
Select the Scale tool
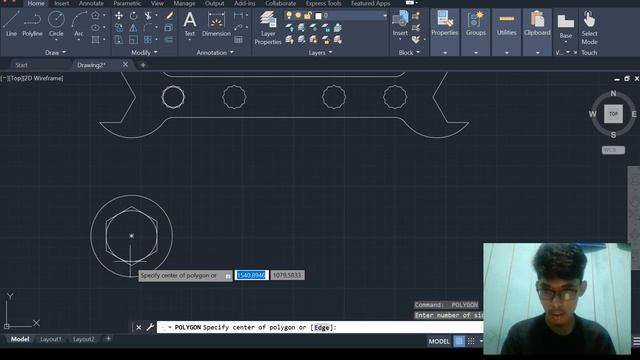click(x=133, y=40)
